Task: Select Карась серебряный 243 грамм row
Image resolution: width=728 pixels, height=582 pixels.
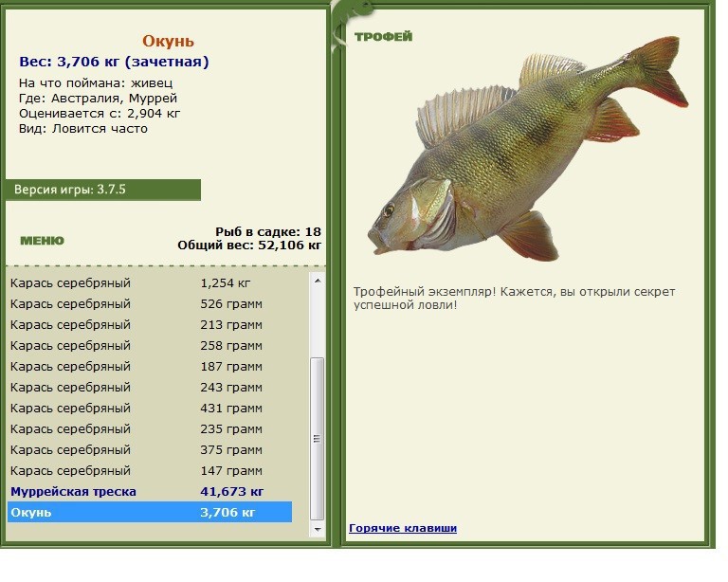Action: coord(150,388)
